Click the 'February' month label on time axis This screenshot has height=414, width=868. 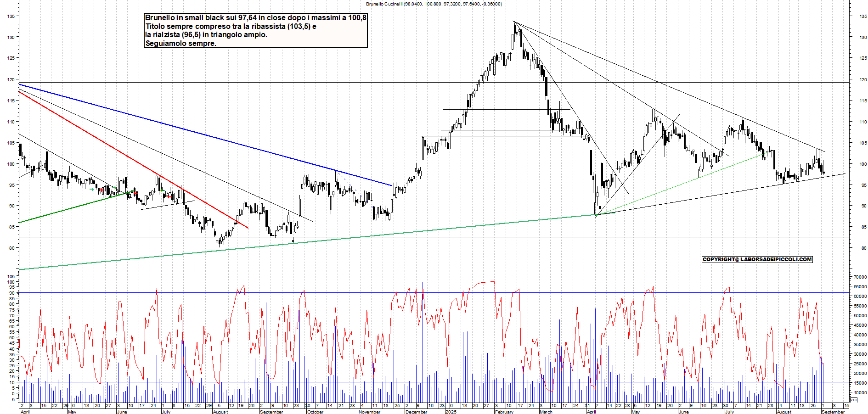504,412
